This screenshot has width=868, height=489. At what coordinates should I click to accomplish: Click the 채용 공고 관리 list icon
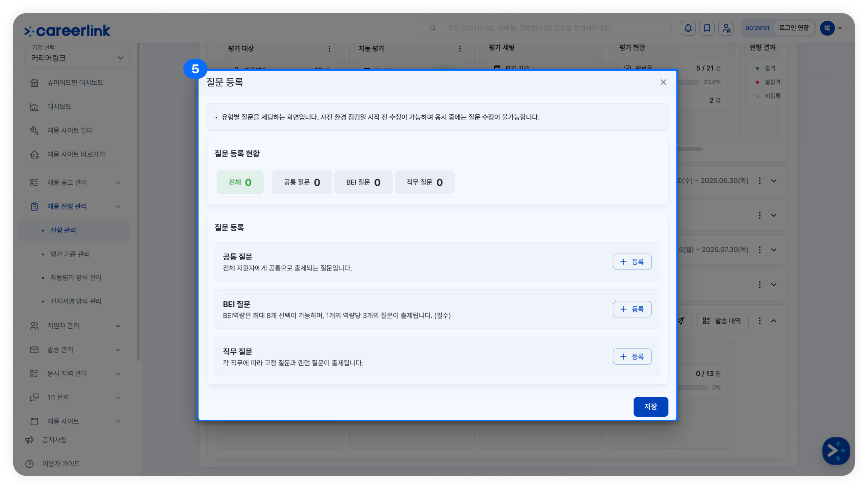click(x=35, y=182)
